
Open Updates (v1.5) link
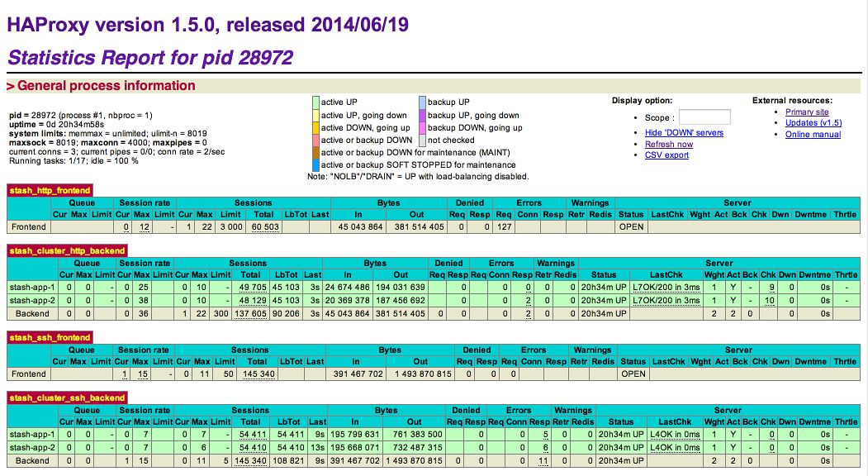[x=813, y=123]
